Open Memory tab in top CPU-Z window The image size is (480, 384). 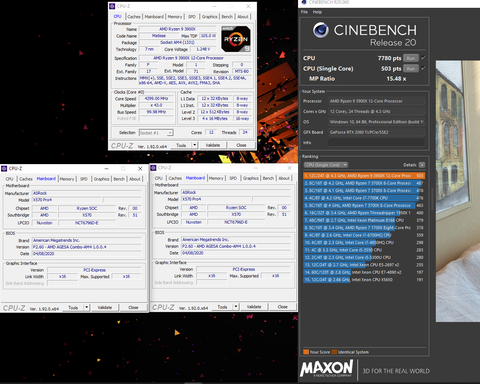pyautogui.click(x=175, y=17)
